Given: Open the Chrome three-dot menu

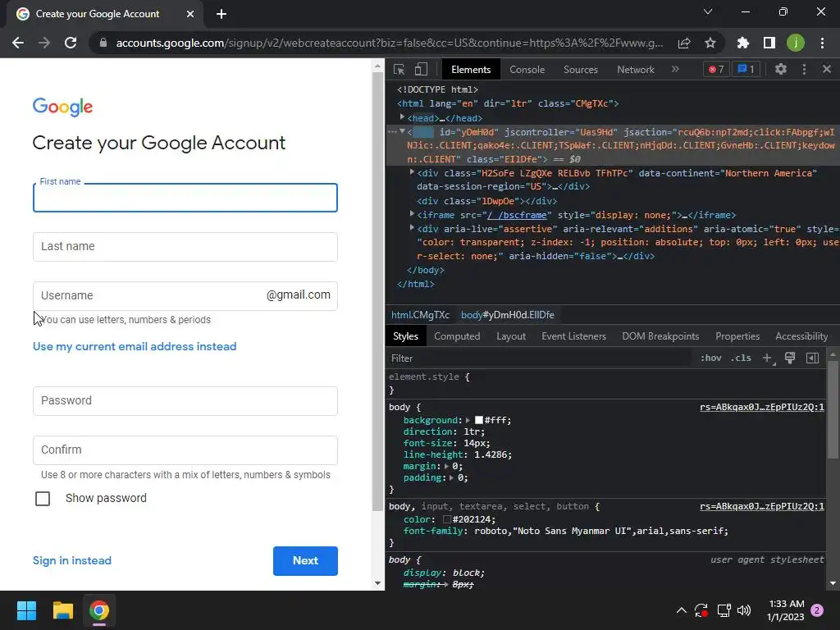Looking at the screenshot, I should click(x=822, y=43).
